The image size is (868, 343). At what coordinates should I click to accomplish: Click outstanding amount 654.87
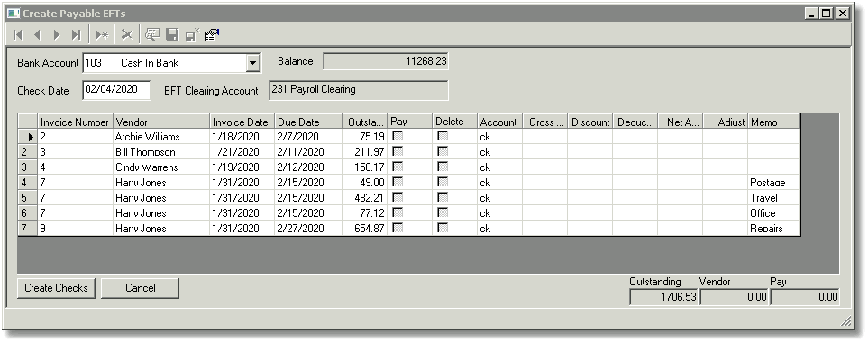pyautogui.click(x=364, y=228)
